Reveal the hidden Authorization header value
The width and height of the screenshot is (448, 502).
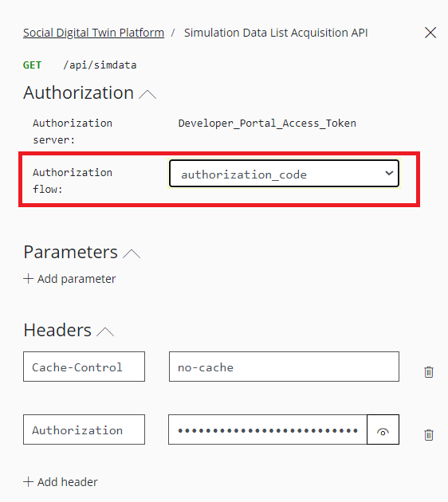pos(383,429)
